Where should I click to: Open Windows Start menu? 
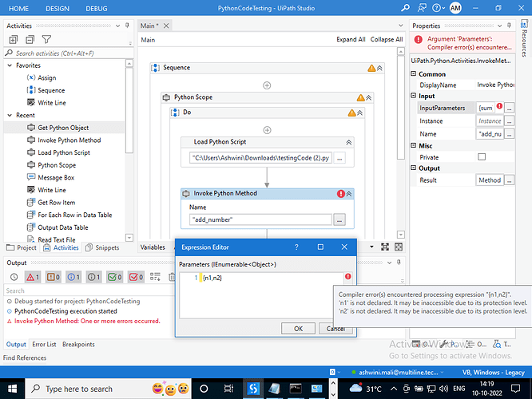pos(12,389)
